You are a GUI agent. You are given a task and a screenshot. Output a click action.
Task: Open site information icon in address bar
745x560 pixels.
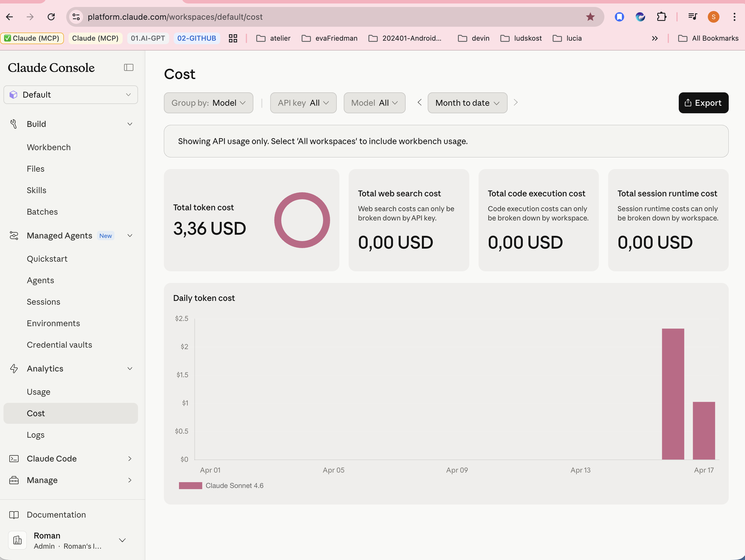tap(76, 17)
